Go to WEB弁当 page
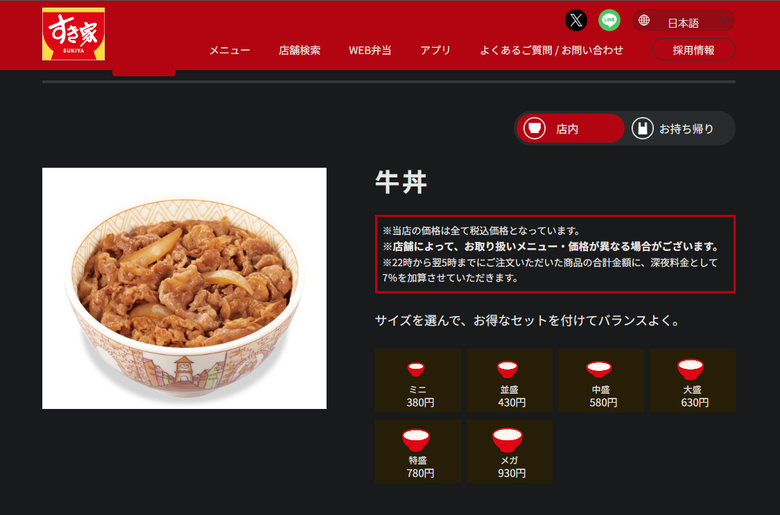The image size is (780, 515). (x=370, y=50)
